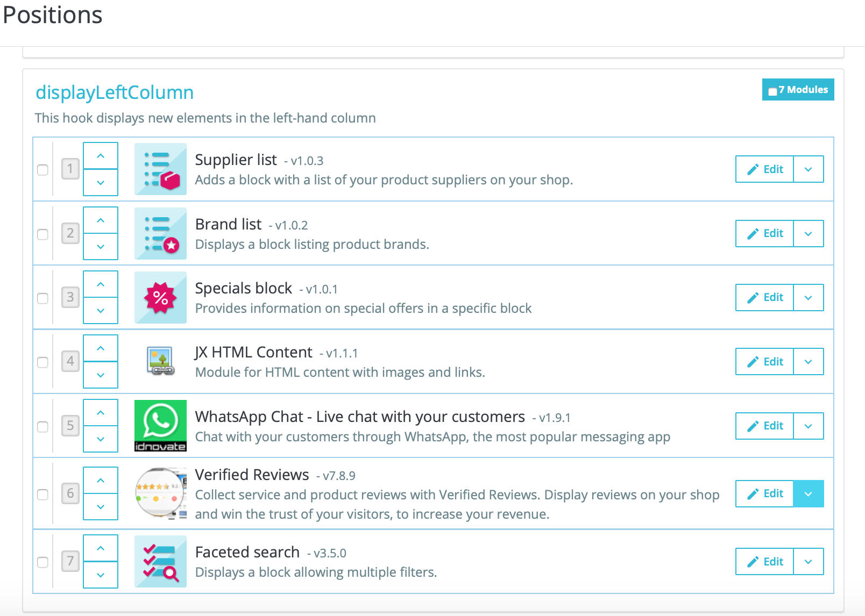
Task: Select the WhatsApp Chat module checkbox
Action: click(x=42, y=427)
